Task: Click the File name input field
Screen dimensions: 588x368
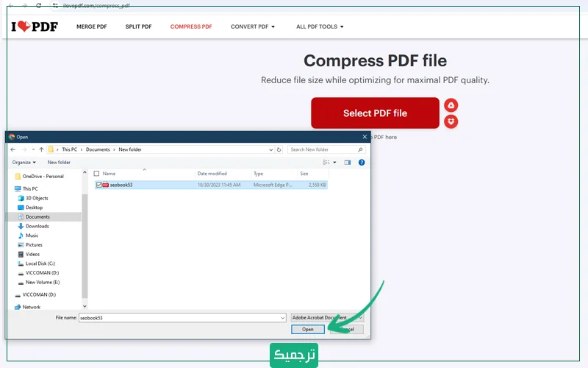Action: pyautogui.click(x=182, y=318)
